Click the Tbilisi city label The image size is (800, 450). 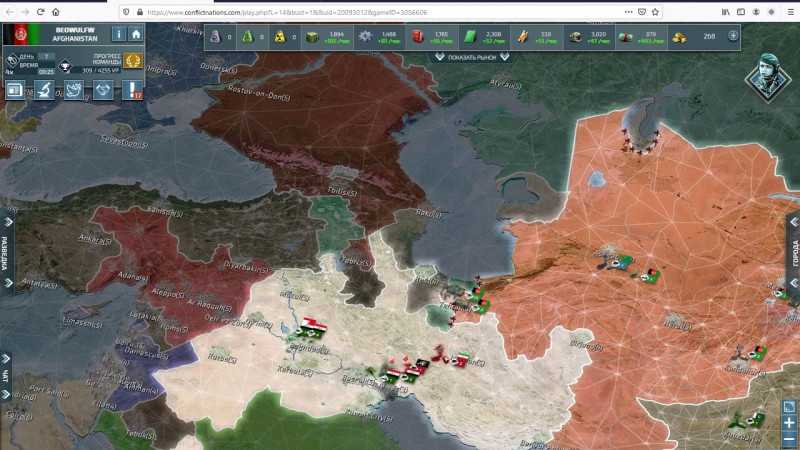pyautogui.click(x=342, y=192)
